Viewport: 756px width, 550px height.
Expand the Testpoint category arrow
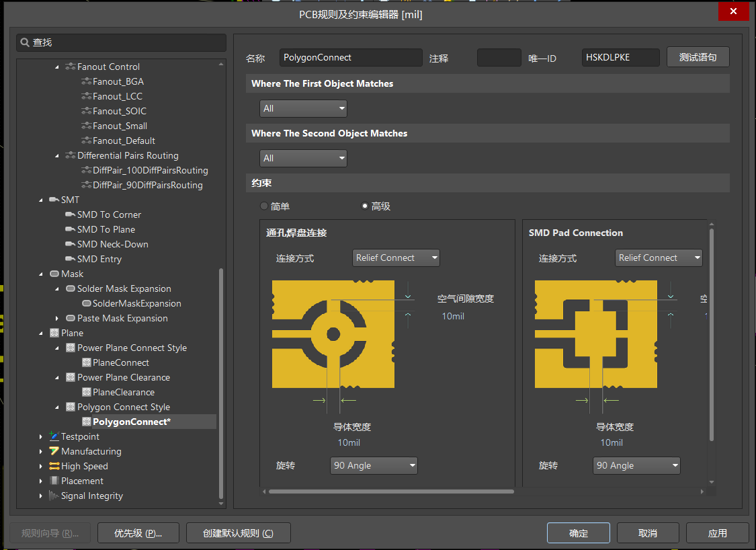[41, 436]
